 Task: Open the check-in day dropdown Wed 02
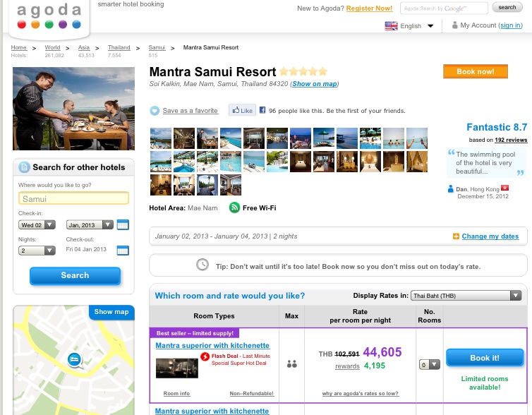(x=37, y=224)
